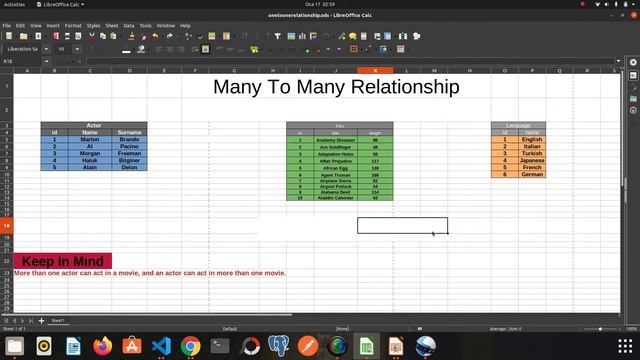640x360 pixels.
Task: Click the Paste clipboard icon
Action: (113, 36)
